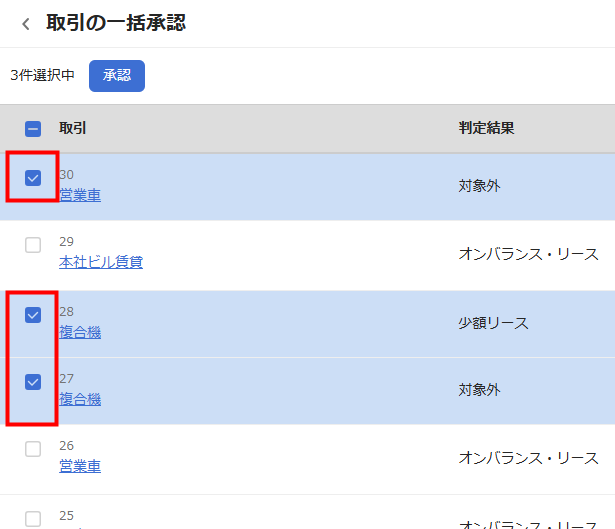Viewport: 615px width, 529px height.
Task: Open the 営業車 link in transaction 26
Action: (80, 466)
